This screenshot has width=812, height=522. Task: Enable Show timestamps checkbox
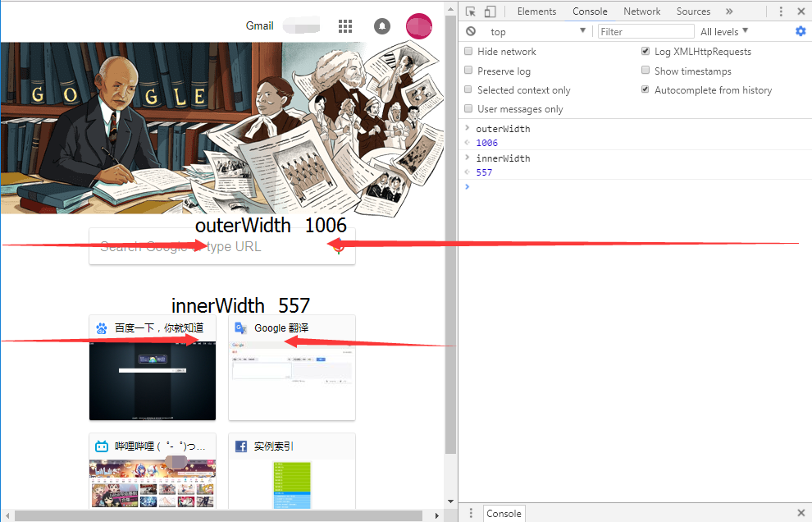point(645,70)
